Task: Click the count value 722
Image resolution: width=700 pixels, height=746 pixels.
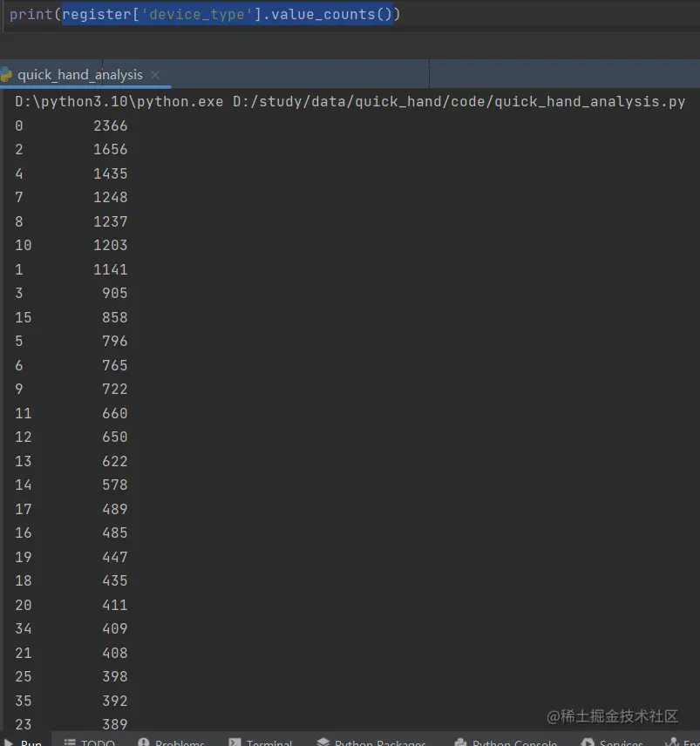Action: point(115,390)
